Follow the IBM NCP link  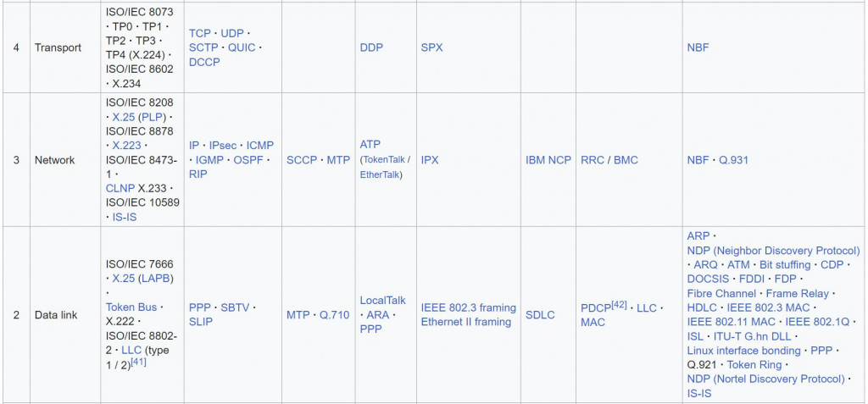tap(548, 160)
